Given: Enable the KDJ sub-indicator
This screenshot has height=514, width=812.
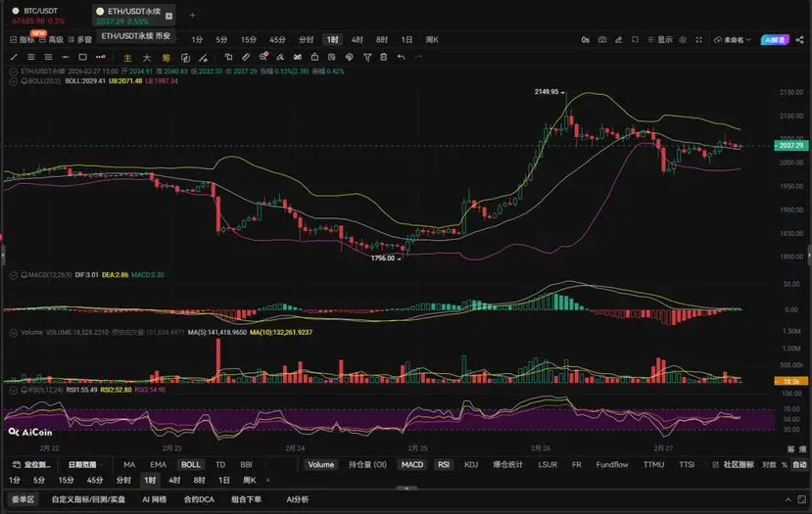Looking at the screenshot, I should (471, 465).
